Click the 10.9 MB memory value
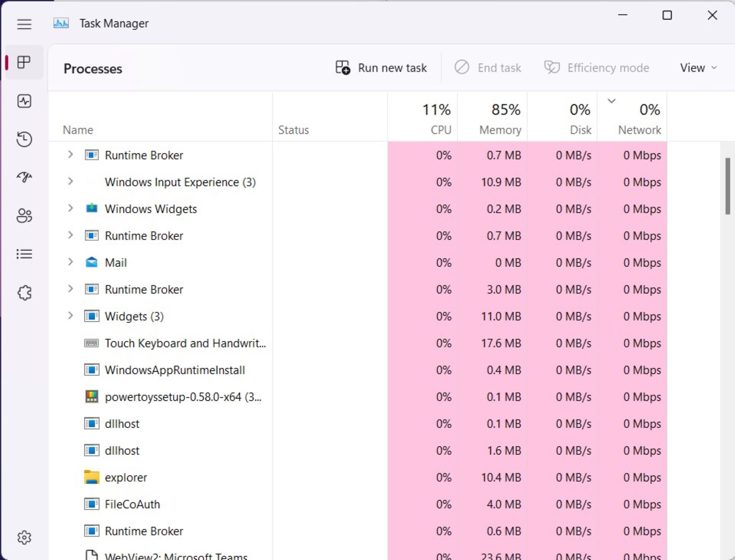735x560 pixels. (x=501, y=182)
